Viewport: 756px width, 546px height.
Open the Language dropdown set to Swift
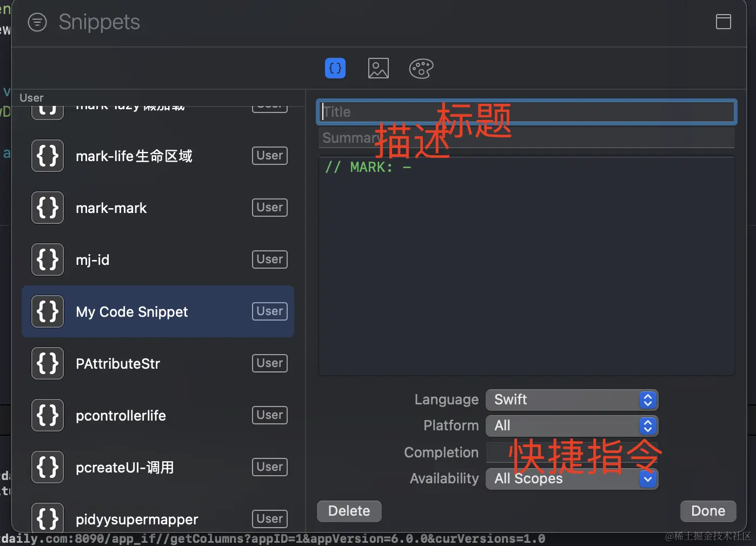[572, 399]
